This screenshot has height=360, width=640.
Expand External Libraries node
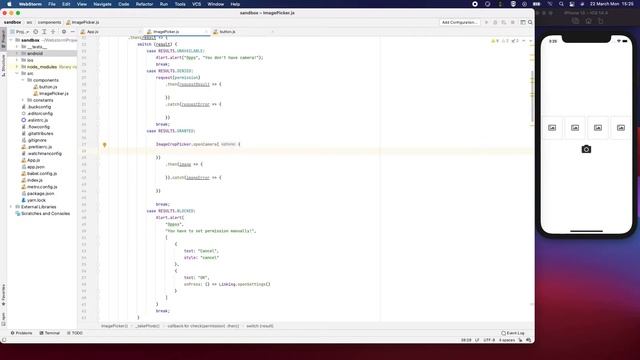click(x=11, y=207)
